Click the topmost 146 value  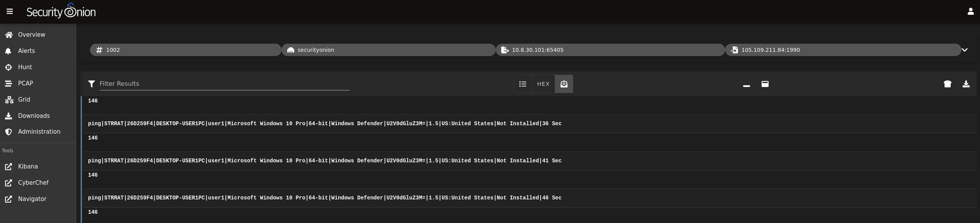tap(93, 101)
